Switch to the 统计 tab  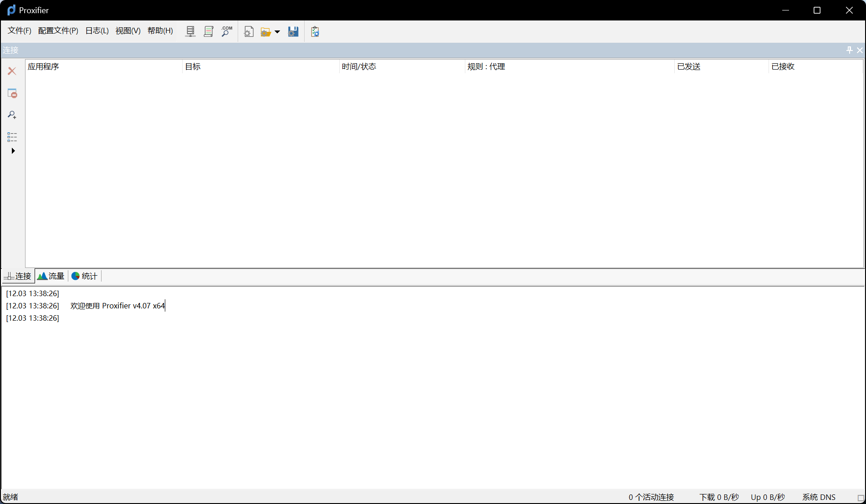(85, 276)
